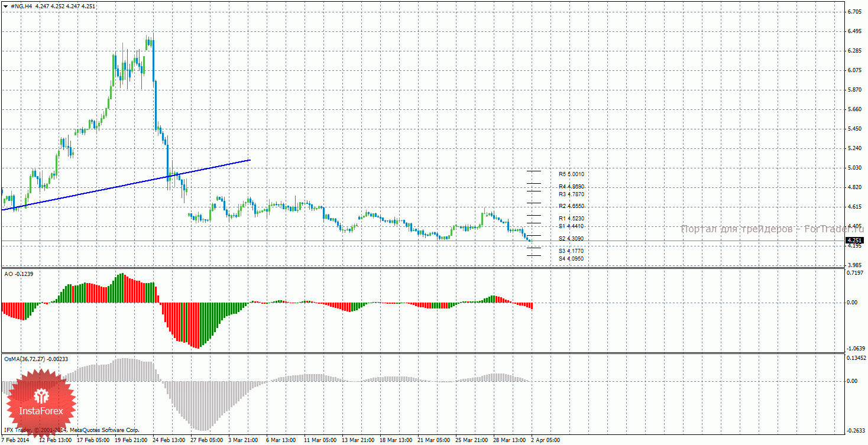Select the S2 4.3090 support label
The image size is (868, 445).
pos(571,239)
